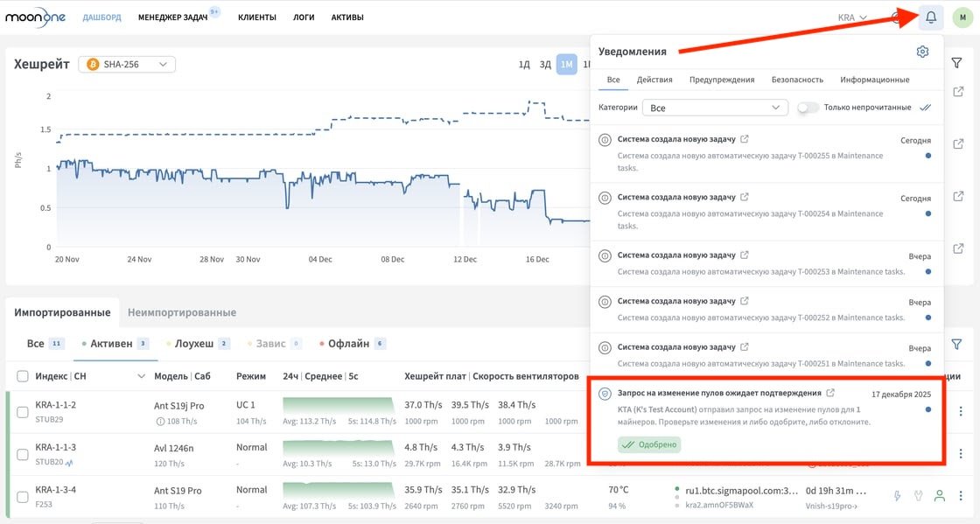Screen dimensions: 980x524
Task: Check the KRA-1-1-2 row checkbox
Action: [x=23, y=411]
